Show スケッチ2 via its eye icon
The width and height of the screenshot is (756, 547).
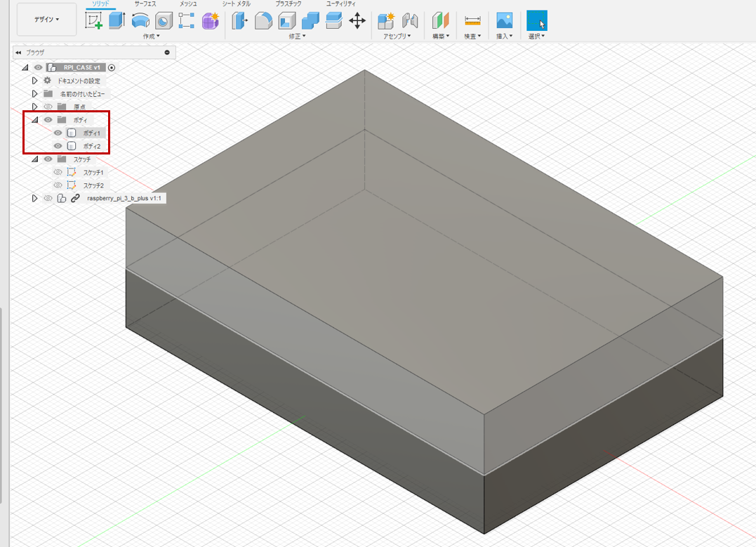58,185
